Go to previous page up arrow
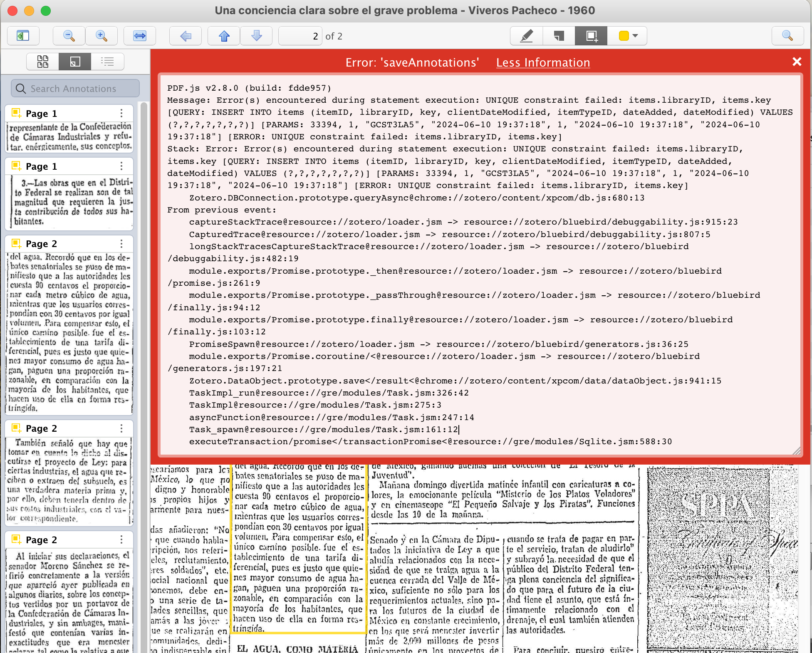This screenshot has height=653, width=812. 224,36
